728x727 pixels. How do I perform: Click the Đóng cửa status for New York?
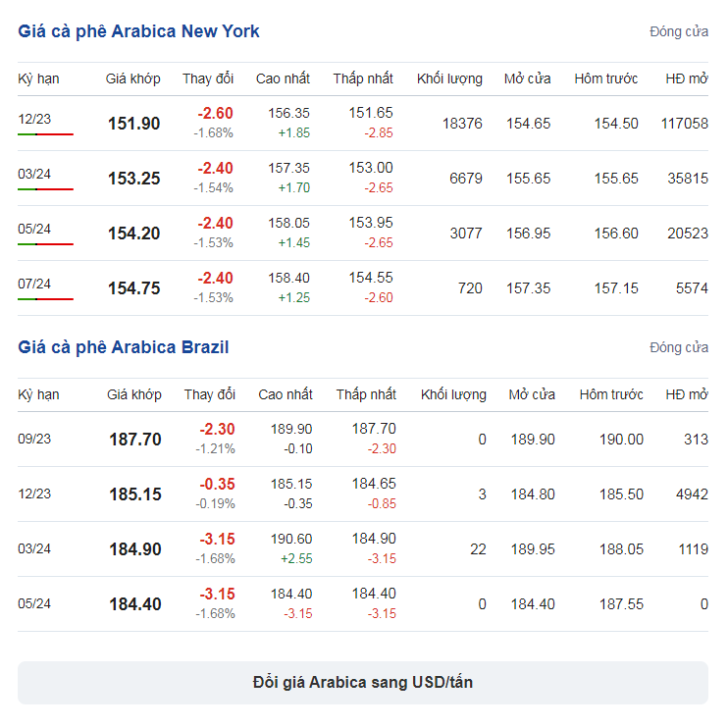point(679,31)
